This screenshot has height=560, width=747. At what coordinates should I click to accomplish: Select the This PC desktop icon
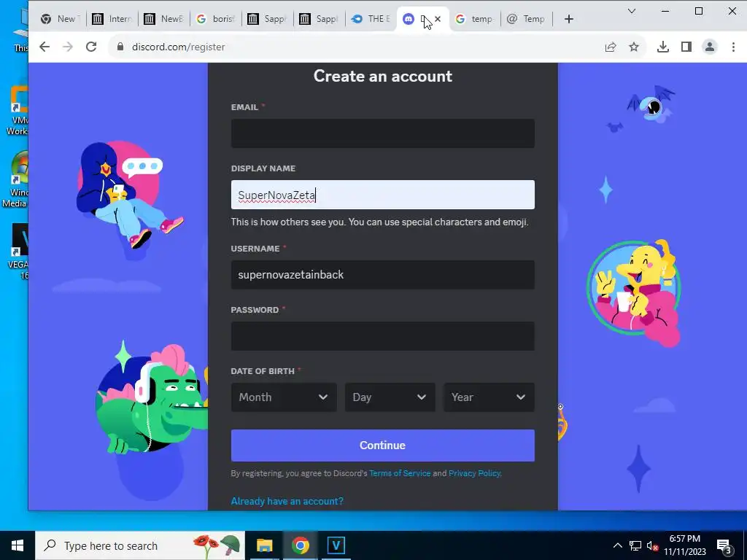click(x=20, y=29)
